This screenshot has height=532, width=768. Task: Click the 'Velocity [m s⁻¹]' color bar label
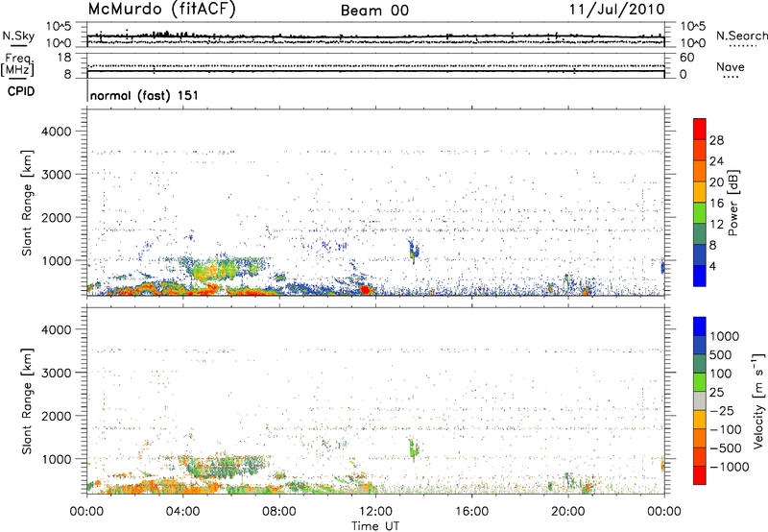(x=758, y=400)
